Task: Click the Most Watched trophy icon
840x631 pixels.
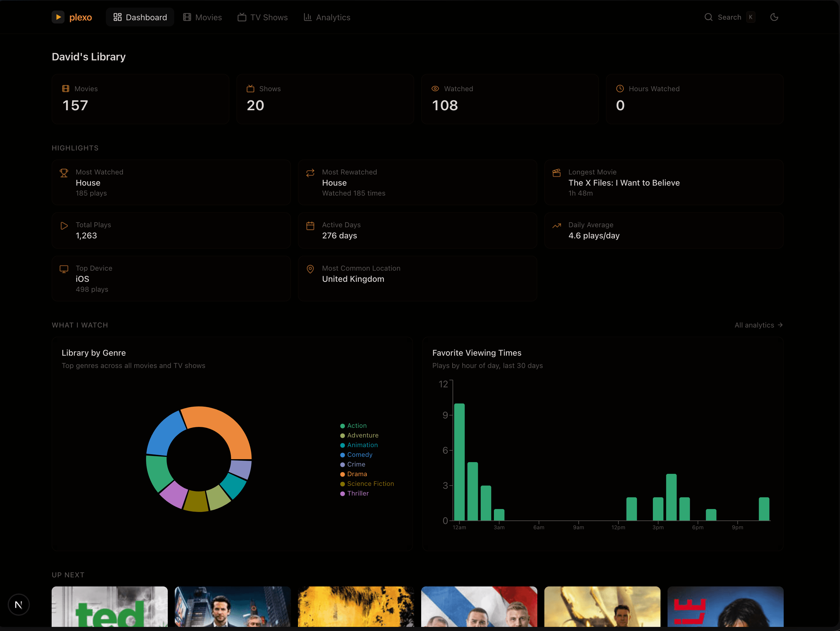Action: [64, 173]
